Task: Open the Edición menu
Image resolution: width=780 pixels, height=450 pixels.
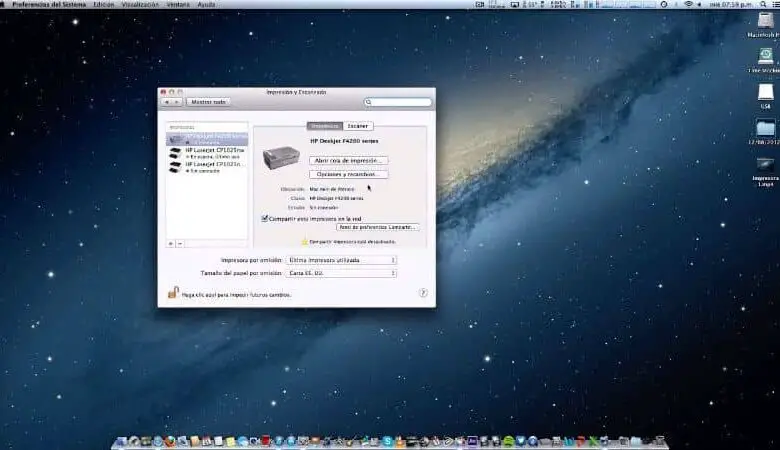Action: point(103,4)
